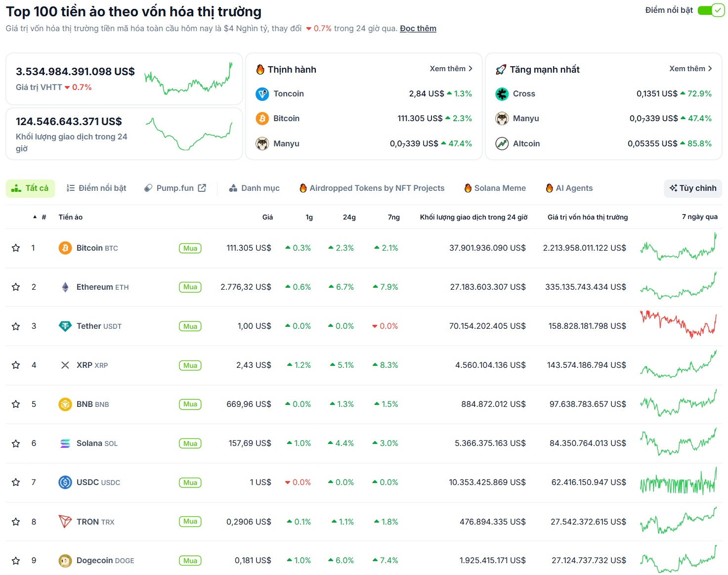Open 24h trading volume sparkline chart
This screenshot has height=575, width=728.
click(188, 134)
